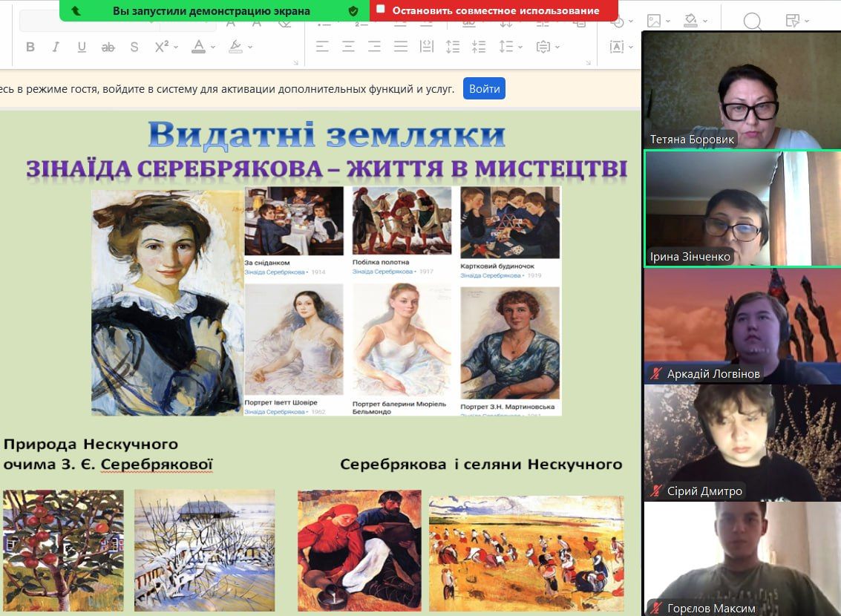Click Зінаїда Серебрякова link under Картковий будиночок
The height and width of the screenshot is (616, 841).
(x=490, y=275)
